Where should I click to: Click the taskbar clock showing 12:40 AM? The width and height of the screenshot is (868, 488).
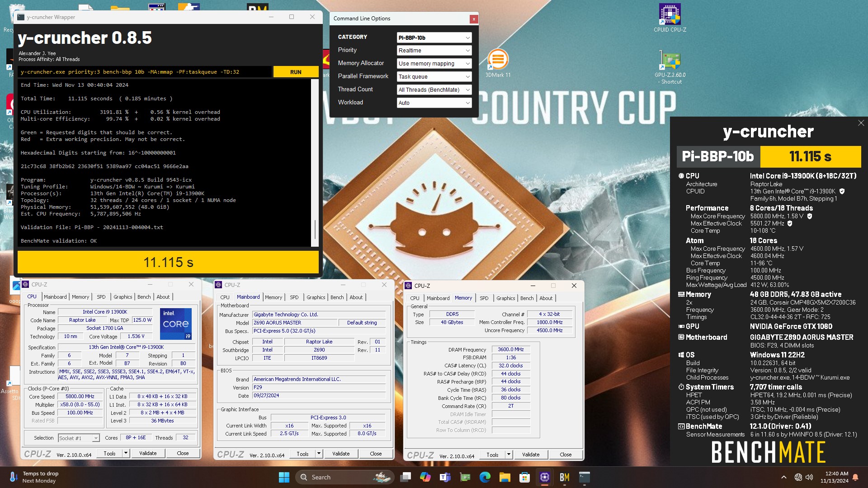[x=835, y=477]
